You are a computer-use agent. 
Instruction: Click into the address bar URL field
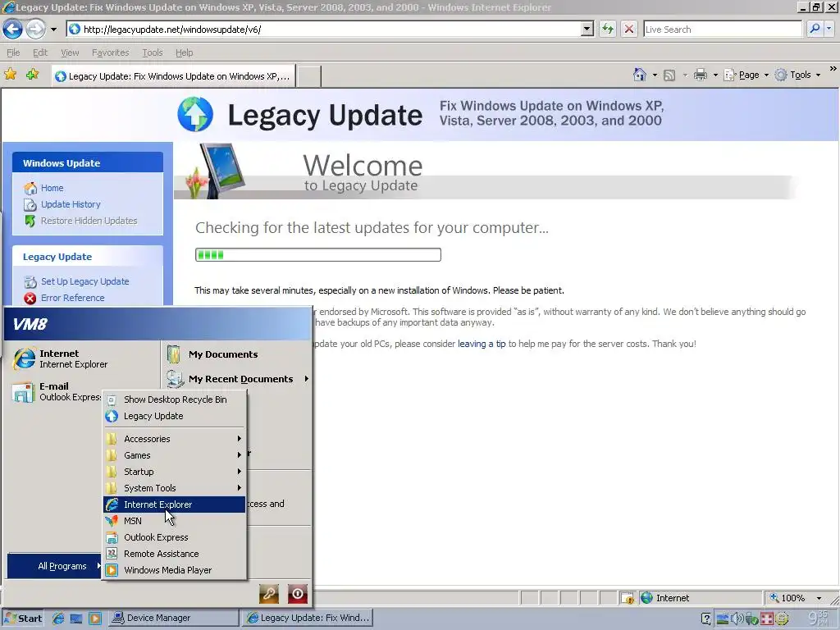click(x=325, y=30)
